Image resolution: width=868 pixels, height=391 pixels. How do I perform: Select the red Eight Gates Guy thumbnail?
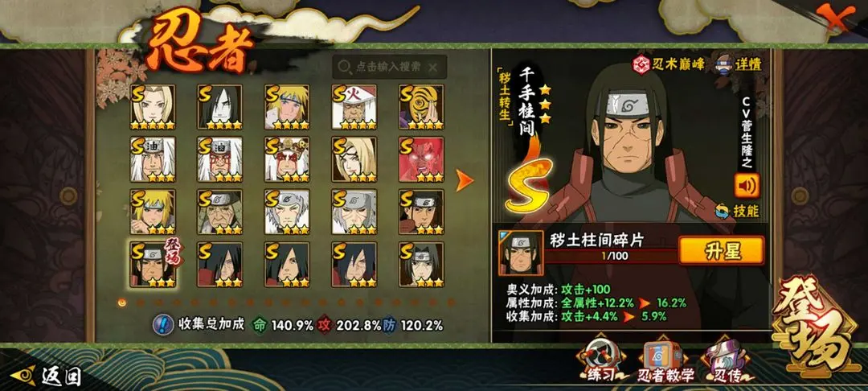click(421, 159)
